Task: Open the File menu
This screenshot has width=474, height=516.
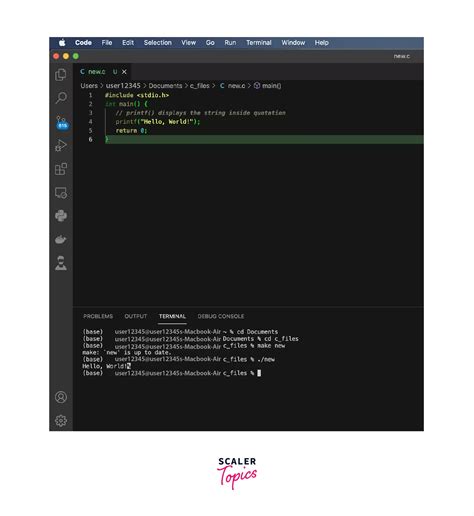Action: click(x=107, y=43)
